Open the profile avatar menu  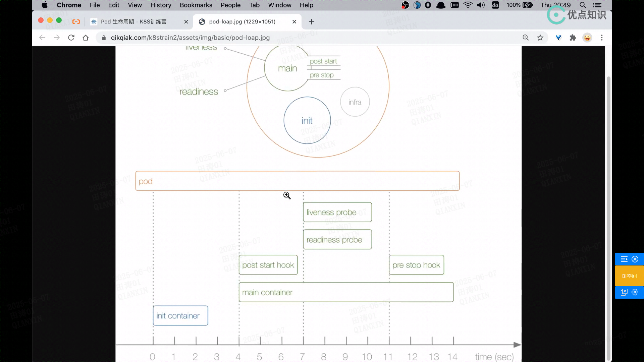tap(587, 38)
